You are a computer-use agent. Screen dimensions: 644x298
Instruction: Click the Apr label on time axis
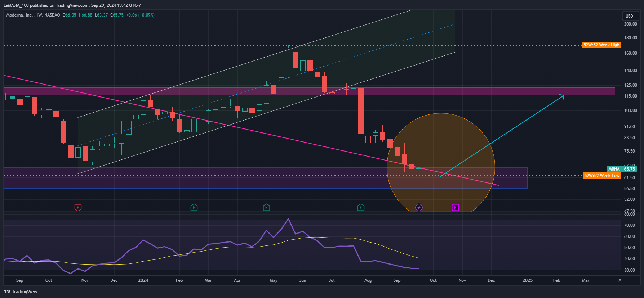[x=237, y=280]
